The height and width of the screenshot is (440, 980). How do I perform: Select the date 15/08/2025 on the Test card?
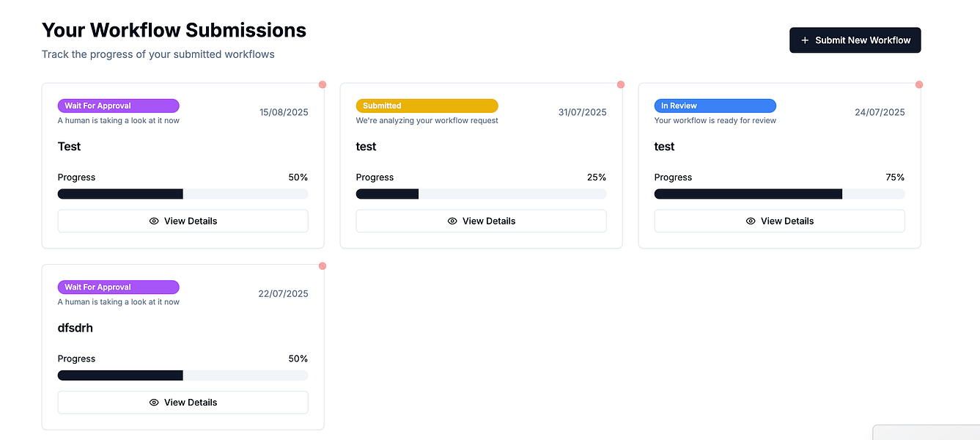[x=284, y=111]
